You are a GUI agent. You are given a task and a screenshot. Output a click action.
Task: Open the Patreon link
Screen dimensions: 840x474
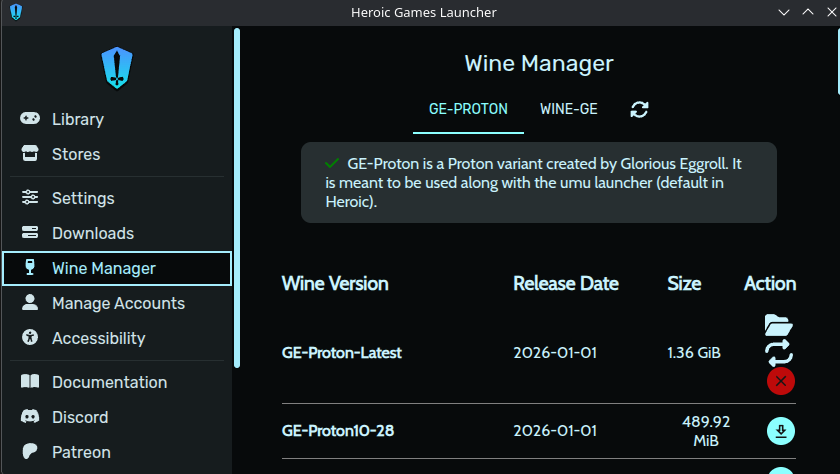click(117, 452)
